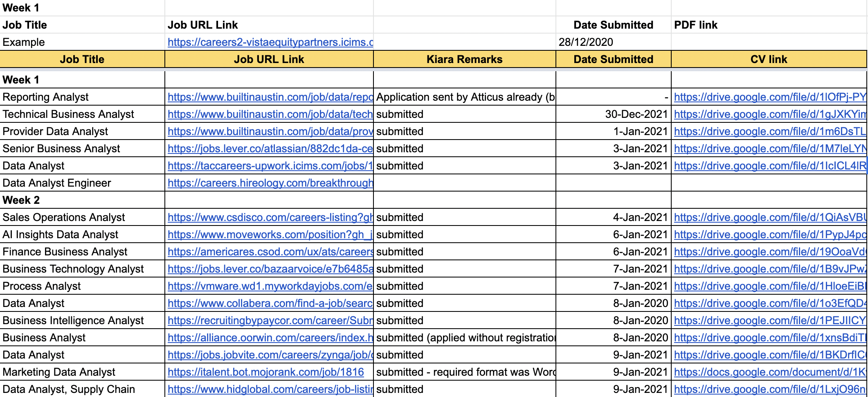Select the "Application sent by Atticus" remark cell
The image size is (868, 397).
[x=465, y=97]
